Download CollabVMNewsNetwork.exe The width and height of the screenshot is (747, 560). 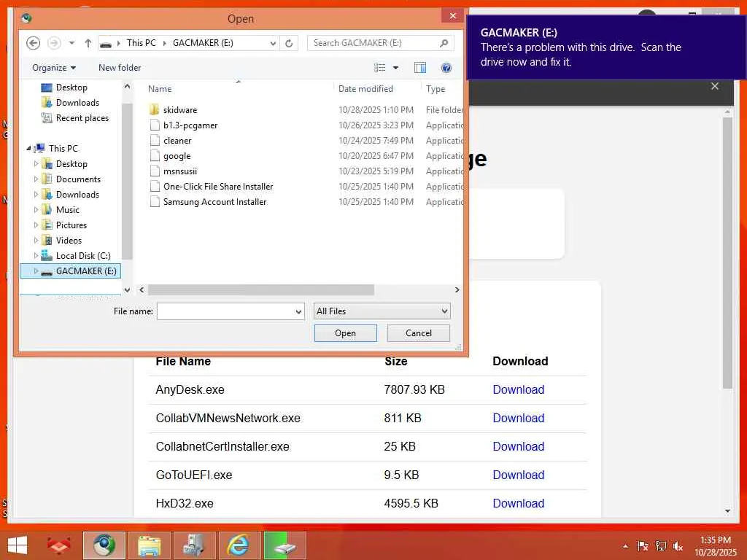[x=519, y=418]
